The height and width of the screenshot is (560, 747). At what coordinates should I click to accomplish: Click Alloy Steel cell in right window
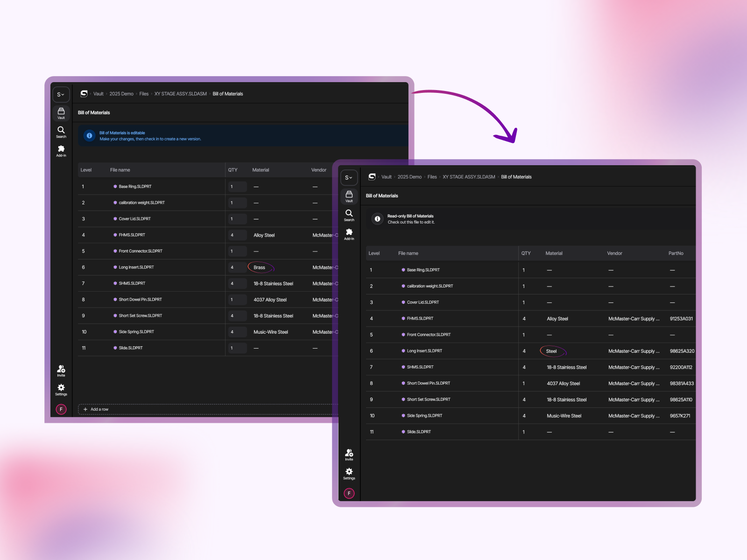click(x=557, y=319)
